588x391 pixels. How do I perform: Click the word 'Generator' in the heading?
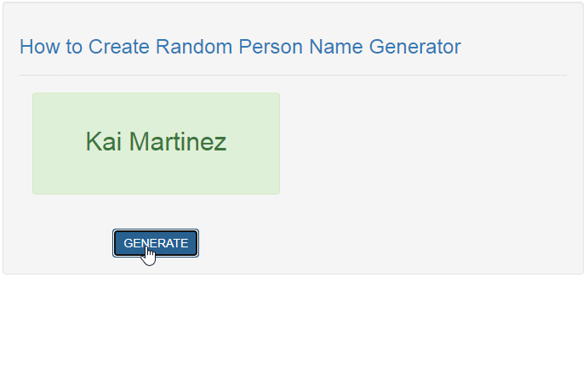414,47
